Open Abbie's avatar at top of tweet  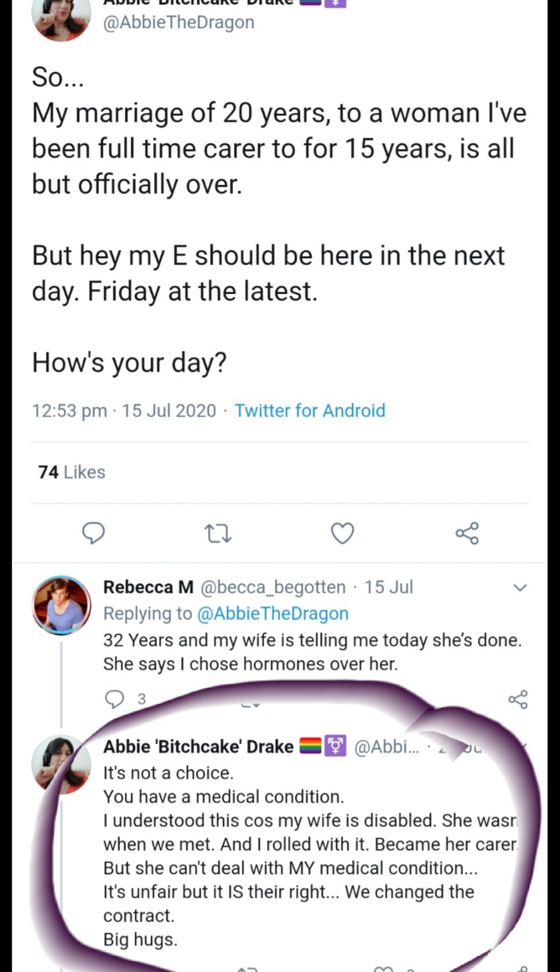[62, 17]
